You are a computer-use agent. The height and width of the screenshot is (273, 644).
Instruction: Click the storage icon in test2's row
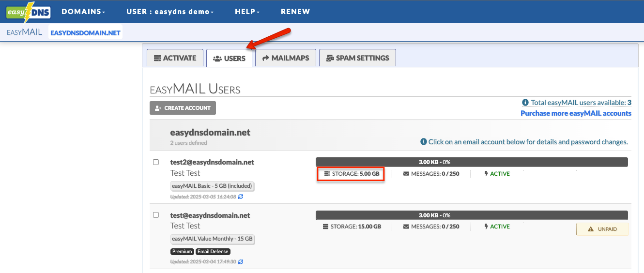pos(327,174)
